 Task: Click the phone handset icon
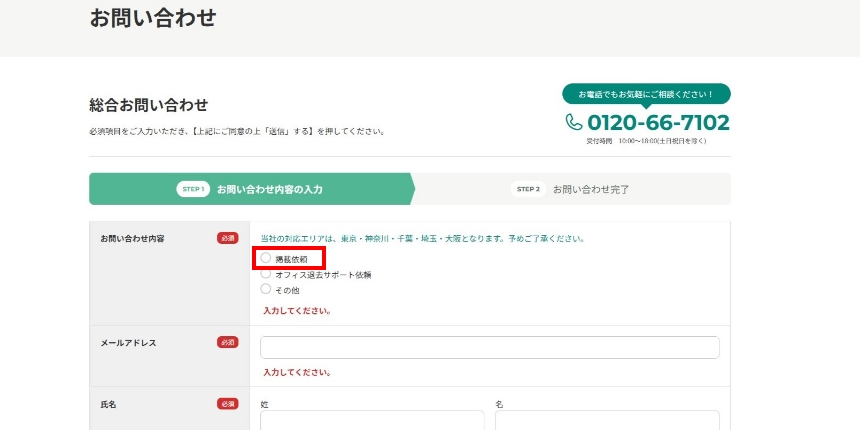[574, 123]
